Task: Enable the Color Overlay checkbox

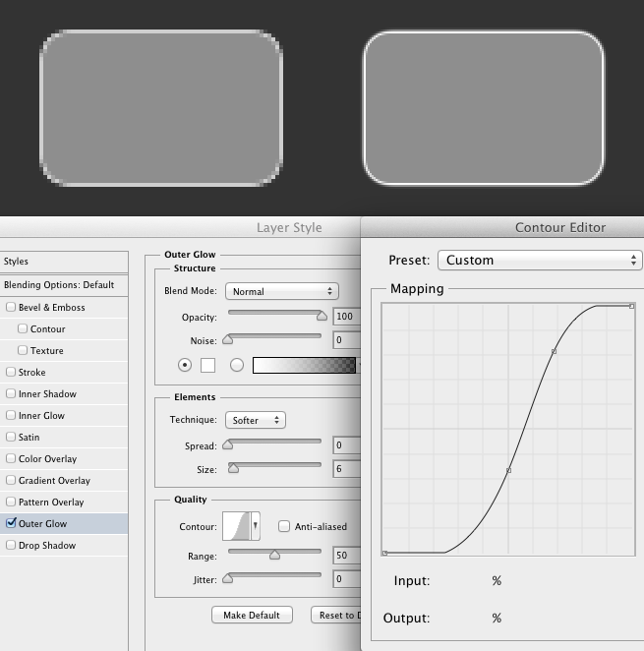Action: click(x=11, y=458)
